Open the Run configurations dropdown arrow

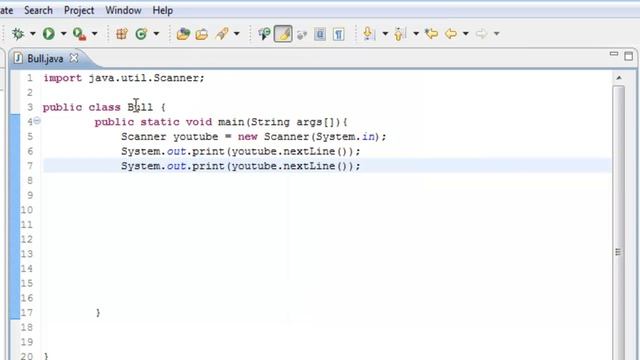64,34
